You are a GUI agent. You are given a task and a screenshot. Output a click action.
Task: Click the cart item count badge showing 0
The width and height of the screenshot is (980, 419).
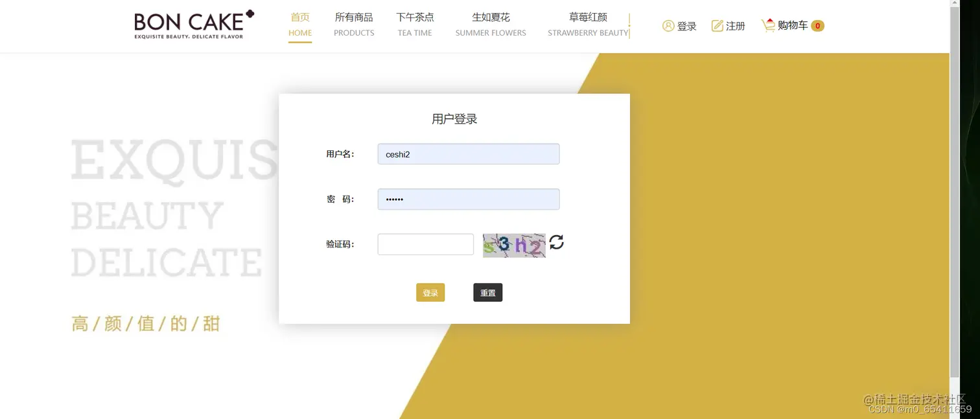pos(817,26)
